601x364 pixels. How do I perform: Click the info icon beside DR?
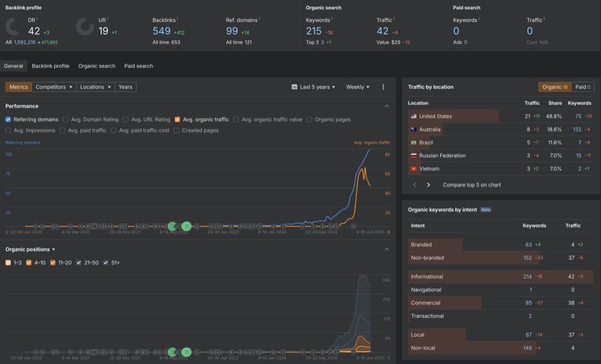(x=37, y=19)
